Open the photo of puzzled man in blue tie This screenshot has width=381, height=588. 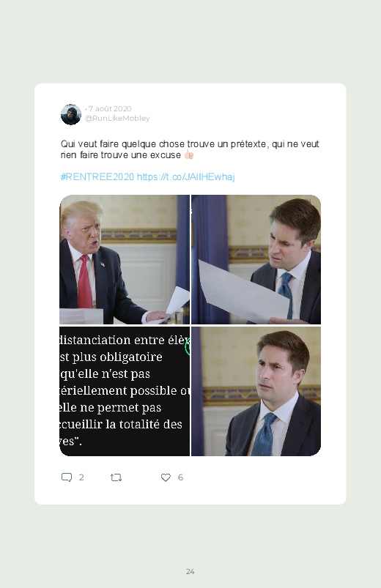(x=256, y=392)
